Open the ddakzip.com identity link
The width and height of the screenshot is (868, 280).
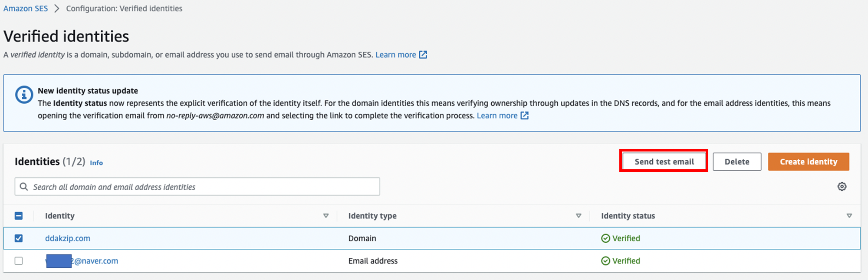click(68, 238)
